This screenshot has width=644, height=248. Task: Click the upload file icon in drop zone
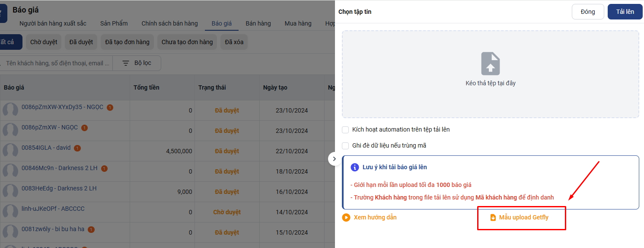[x=491, y=64]
